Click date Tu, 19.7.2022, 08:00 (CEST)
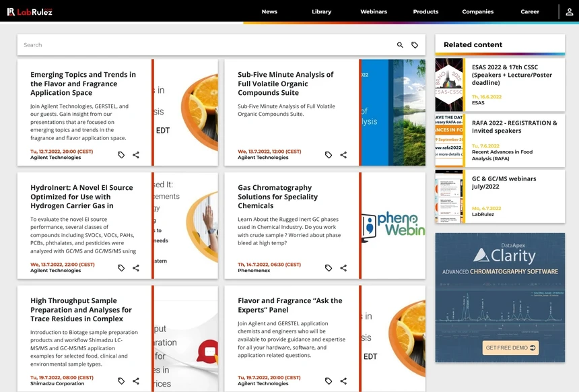The image size is (579, 392). coord(62,378)
